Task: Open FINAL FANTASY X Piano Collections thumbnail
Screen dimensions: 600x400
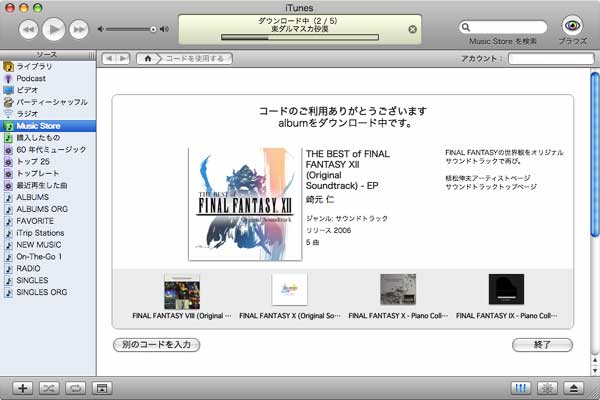Action: 398,289
